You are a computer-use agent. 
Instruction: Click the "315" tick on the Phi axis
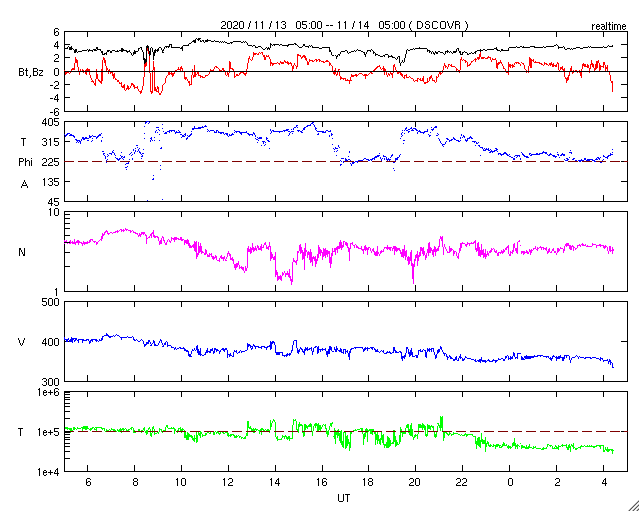51,142
